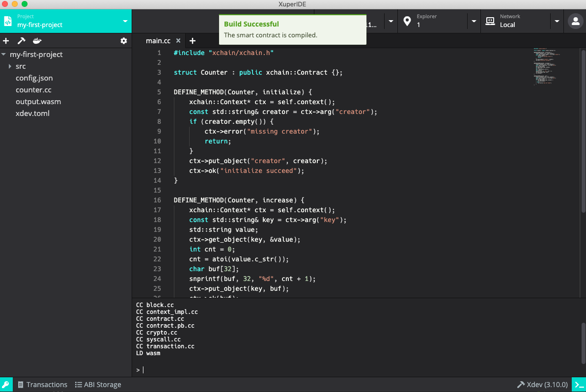586x392 pixels.
Task: Click 'CC block.cc' terminal line
Action: [155, 305]
